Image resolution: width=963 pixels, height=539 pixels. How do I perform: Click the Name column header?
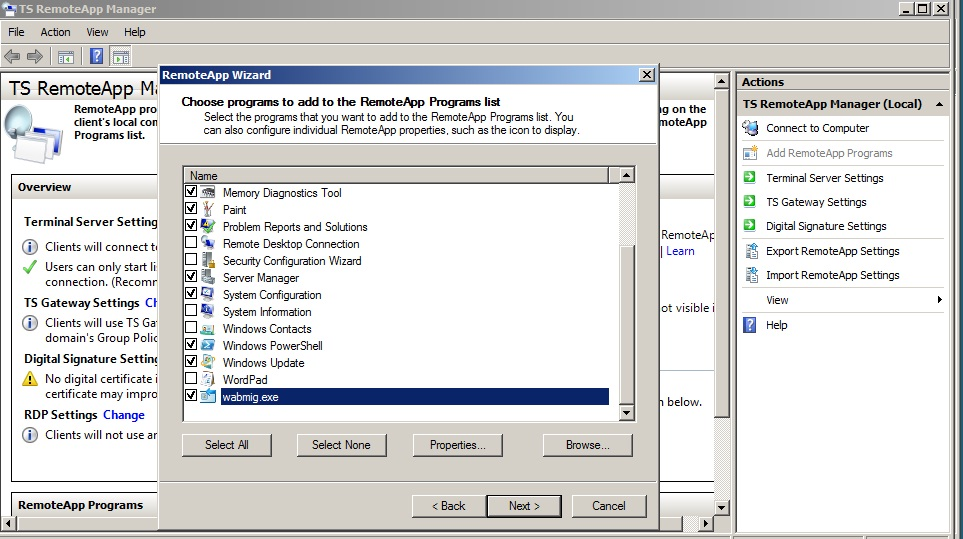click(x=396, y=176)
